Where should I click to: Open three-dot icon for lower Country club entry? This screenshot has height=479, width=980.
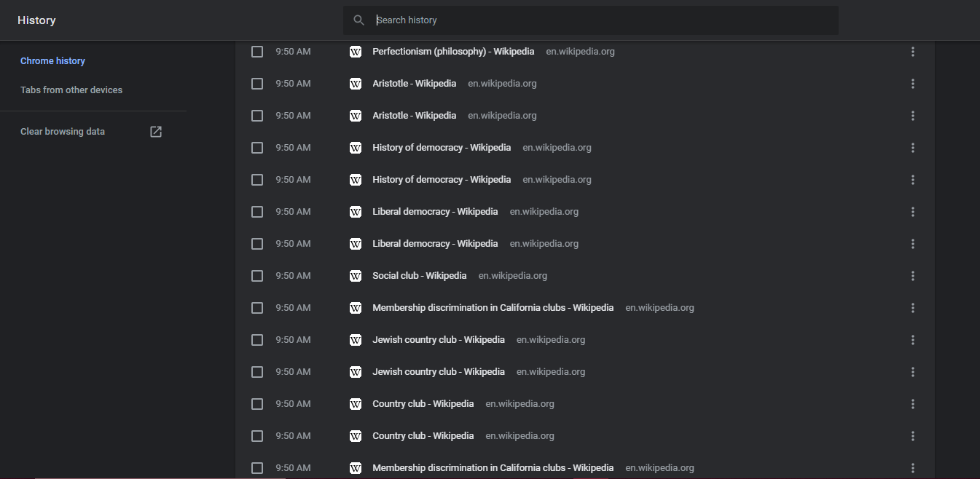click(912, 436)
